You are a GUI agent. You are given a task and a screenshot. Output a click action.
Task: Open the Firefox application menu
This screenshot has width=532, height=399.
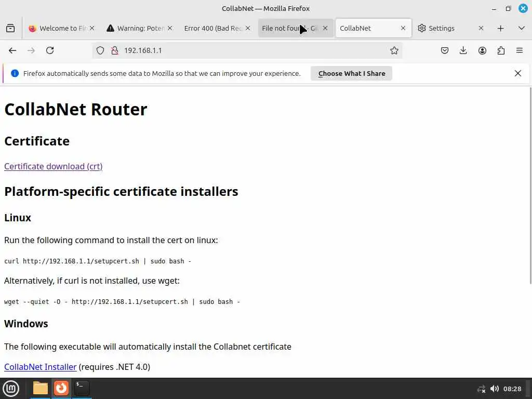click(520, 50)
